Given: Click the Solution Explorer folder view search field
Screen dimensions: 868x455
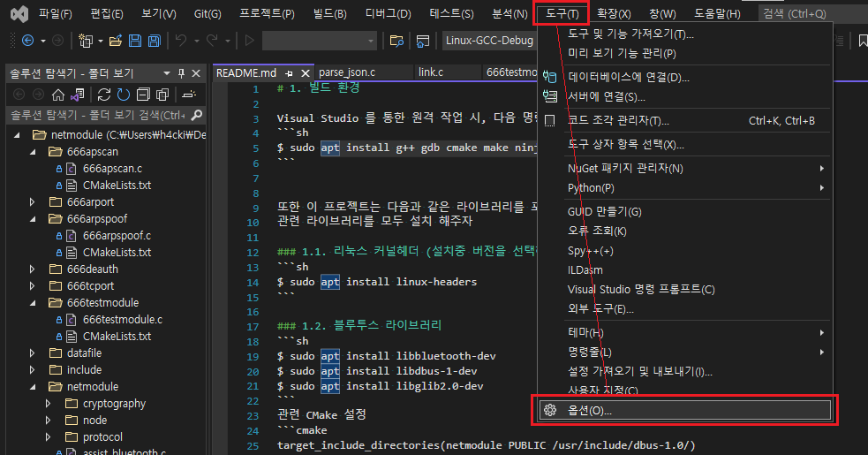Looking at the screenshot, I should tap(98, 115).
